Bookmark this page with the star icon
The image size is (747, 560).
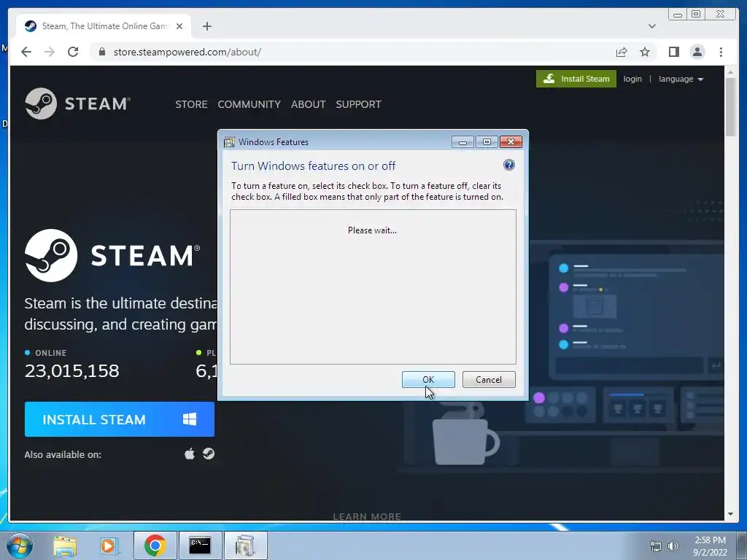pos(645,52)
